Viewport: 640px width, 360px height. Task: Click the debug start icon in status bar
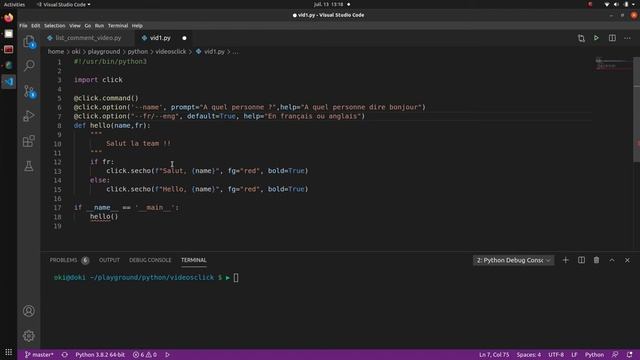coord(167,355)
